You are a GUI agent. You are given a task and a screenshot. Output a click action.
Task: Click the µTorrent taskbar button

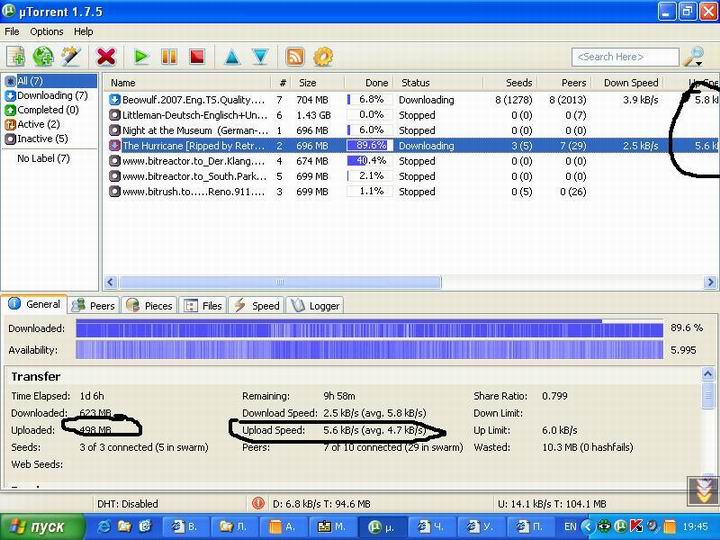point(382,527)
